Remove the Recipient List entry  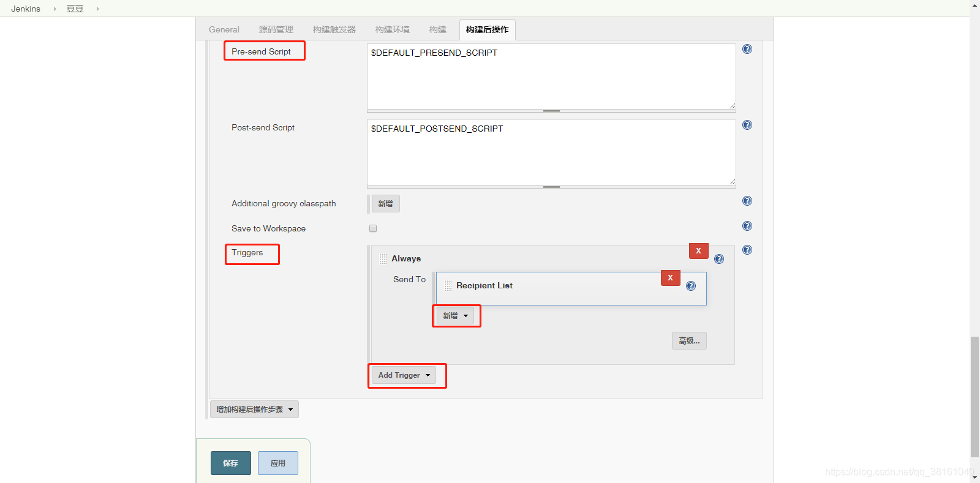pos(671,278)
